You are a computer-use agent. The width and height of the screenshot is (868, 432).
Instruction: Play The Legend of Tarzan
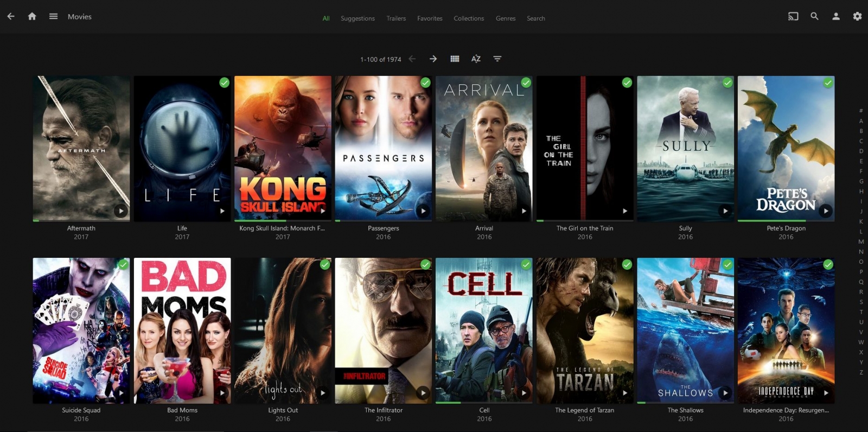(625, 392)
